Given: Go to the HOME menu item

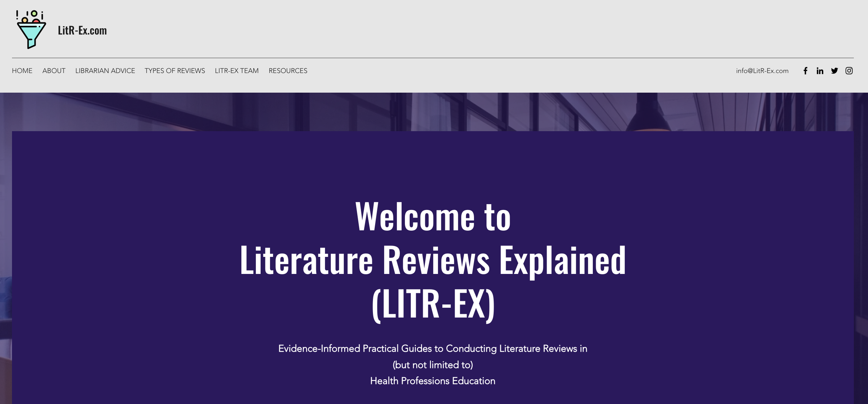Looking at the screenshot, I should 22,71.
